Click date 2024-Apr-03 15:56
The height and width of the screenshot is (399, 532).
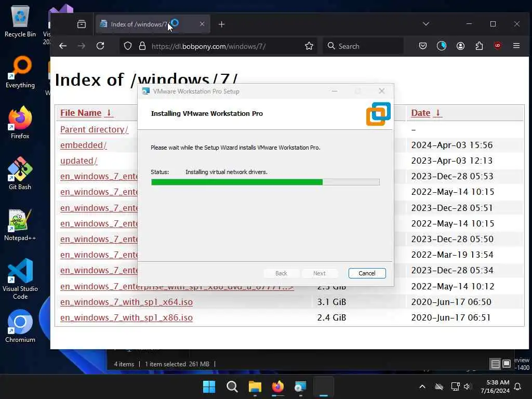pyautogui.click(x=451, y=145)
